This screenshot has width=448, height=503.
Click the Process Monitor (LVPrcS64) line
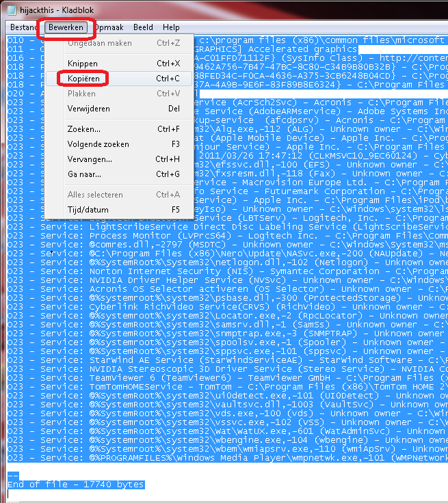227,236
